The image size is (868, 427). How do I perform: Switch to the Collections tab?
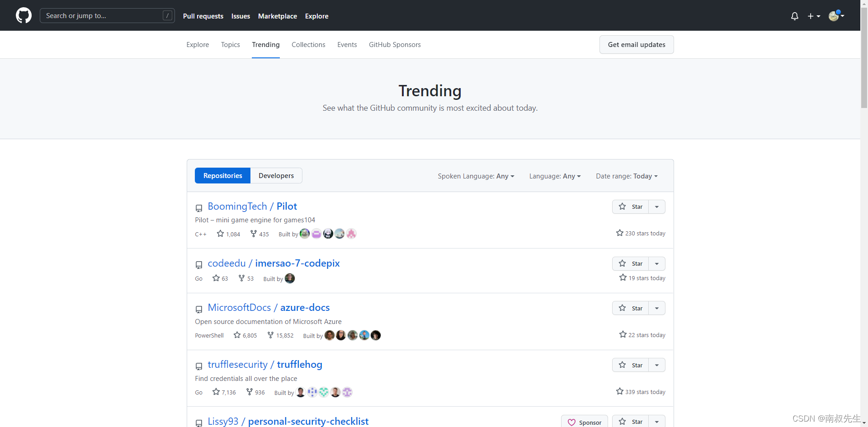308,45
